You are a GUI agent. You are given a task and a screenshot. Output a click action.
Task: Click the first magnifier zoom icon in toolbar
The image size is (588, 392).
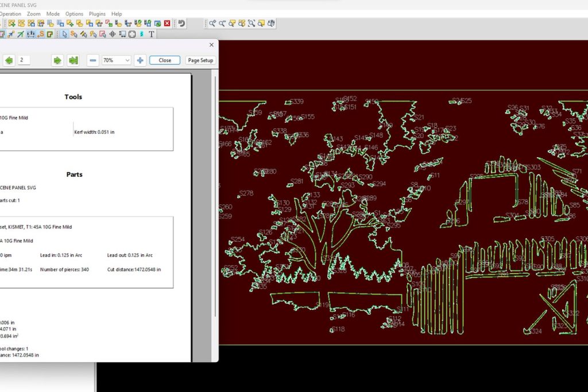(212, 24)
